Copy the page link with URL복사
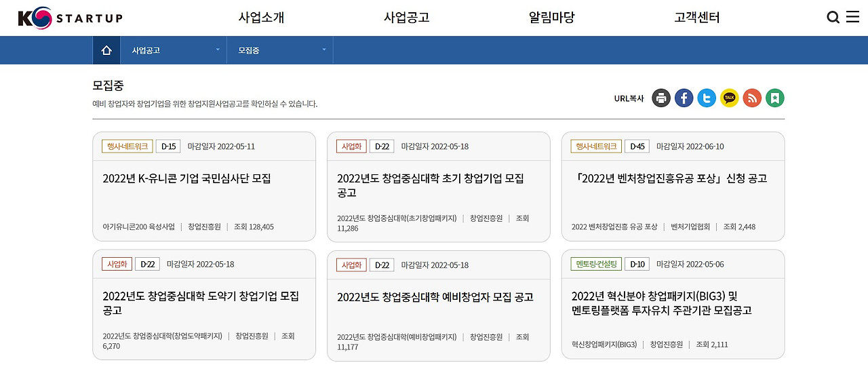Viewport: 868px width, 369px height. (x=629, y=98)
